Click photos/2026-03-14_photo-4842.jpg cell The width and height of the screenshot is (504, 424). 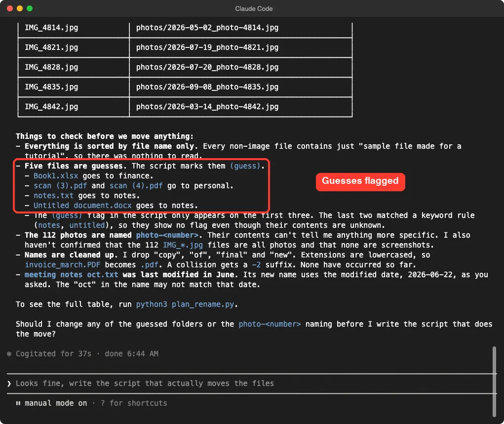click(241, 107)
